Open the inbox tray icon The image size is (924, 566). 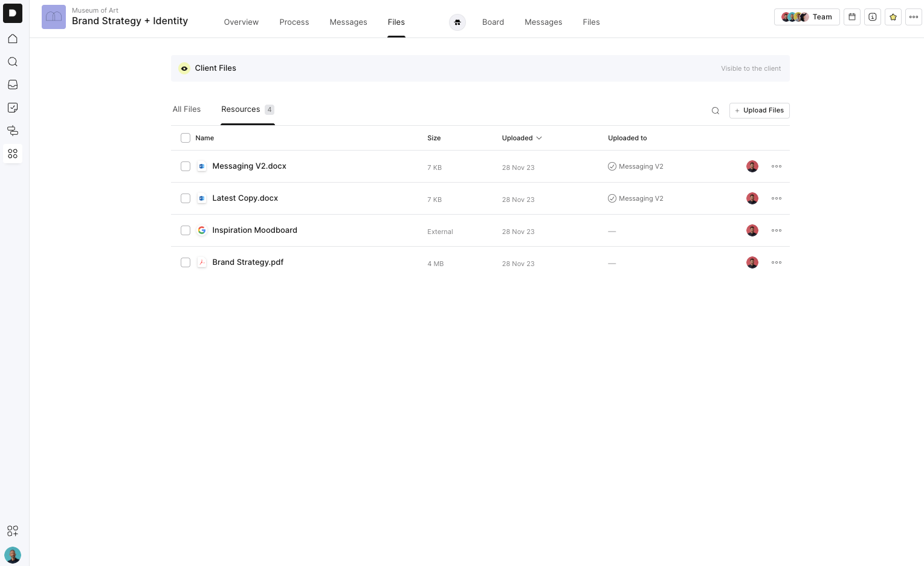pos(13,85)
